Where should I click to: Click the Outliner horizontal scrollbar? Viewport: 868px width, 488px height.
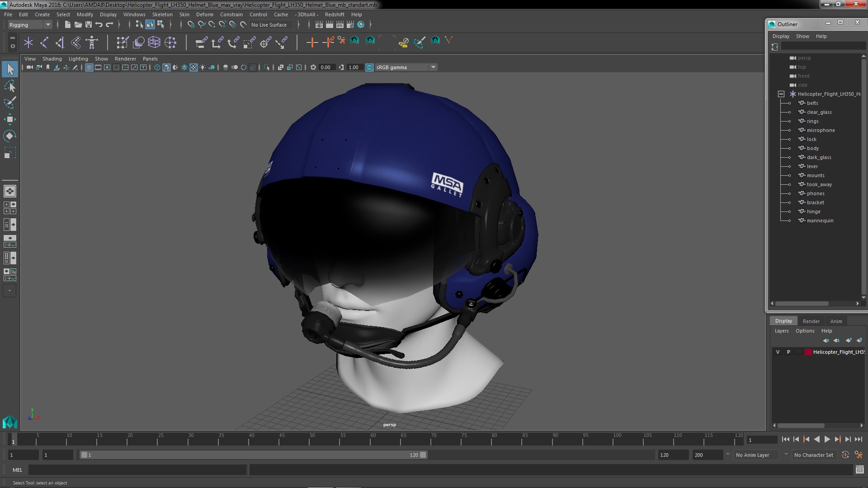pos(802,304)
